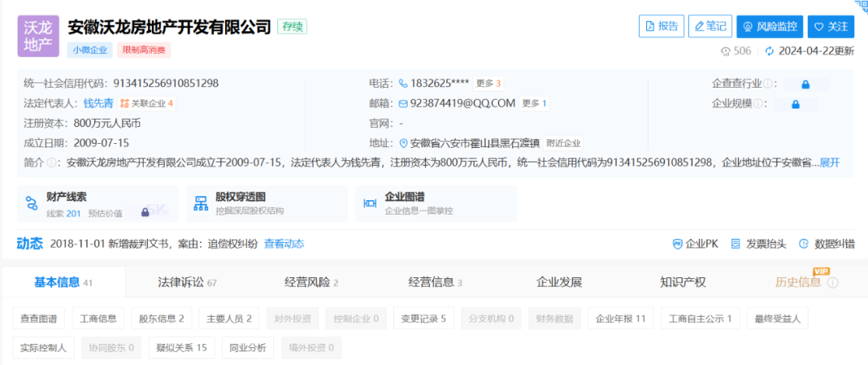Image resolution: width=868 pixels, height=365 pixels.
Task: Switch to 企业发展 tab
Action: point(559,282)
